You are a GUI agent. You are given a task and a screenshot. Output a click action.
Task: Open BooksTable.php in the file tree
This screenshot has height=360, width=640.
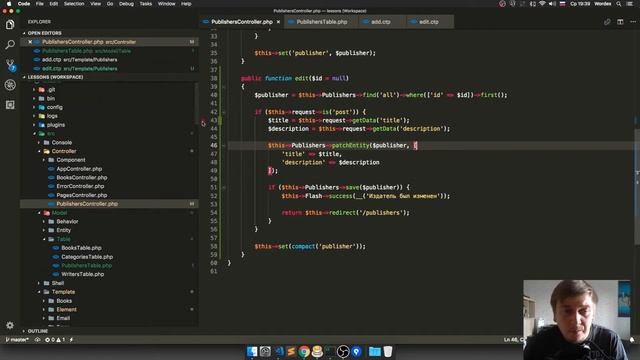point(81,248)
